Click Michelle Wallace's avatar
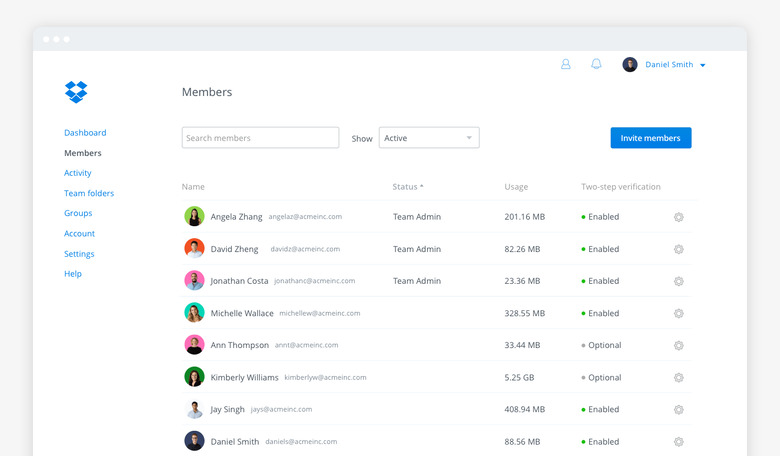The width and height of the screenshot is (780, 456). point(195,313)
